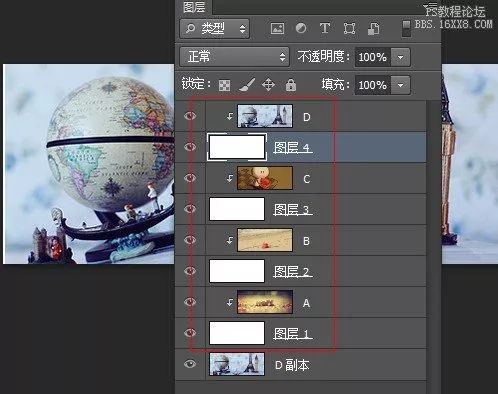Toggle the layer filter on/off switch
498x394 pixels.
(x=406, y=28)
